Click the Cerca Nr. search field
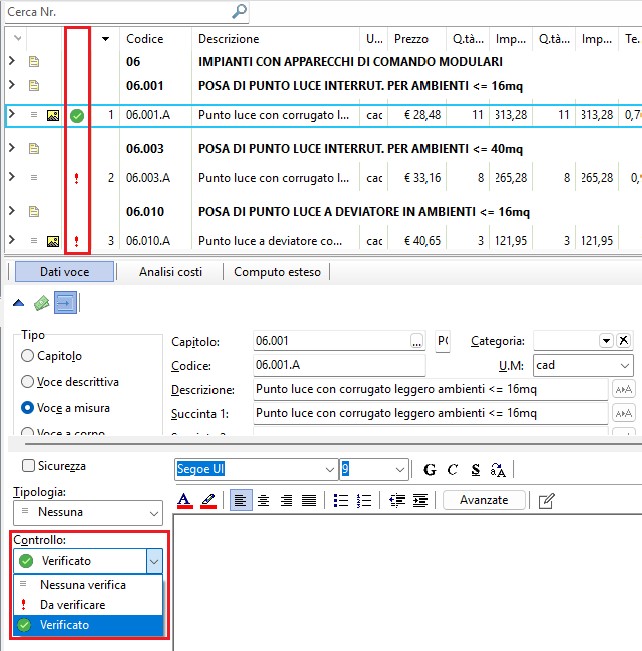642x651 pixels. (x=127, y=12)
